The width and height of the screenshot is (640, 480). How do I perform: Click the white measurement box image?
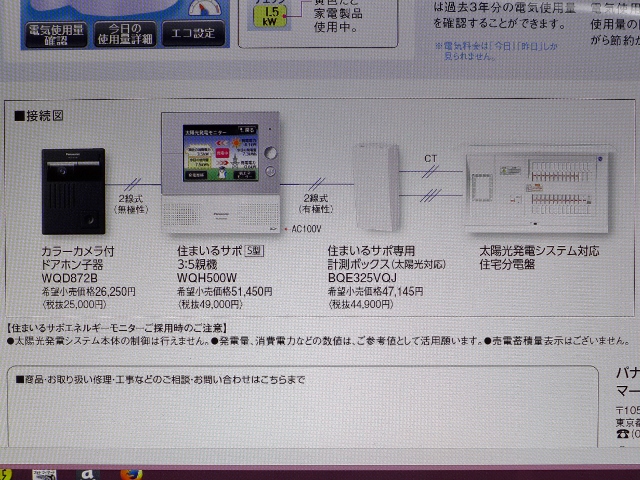click(377, 187)
